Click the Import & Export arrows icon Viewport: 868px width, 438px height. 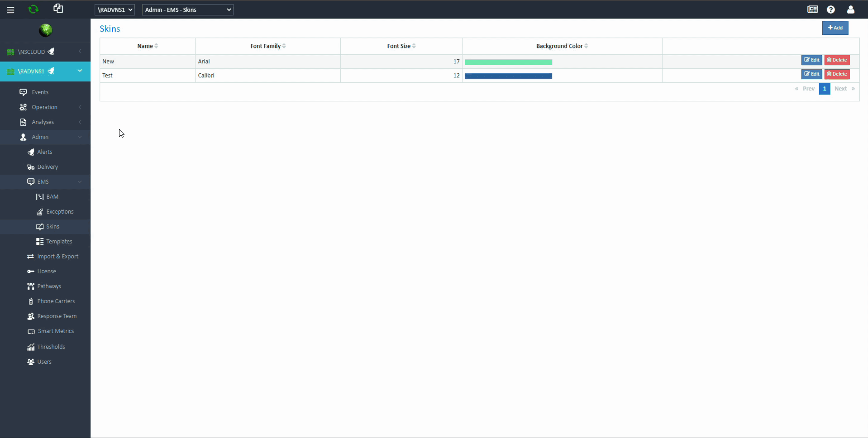[31, 257]
